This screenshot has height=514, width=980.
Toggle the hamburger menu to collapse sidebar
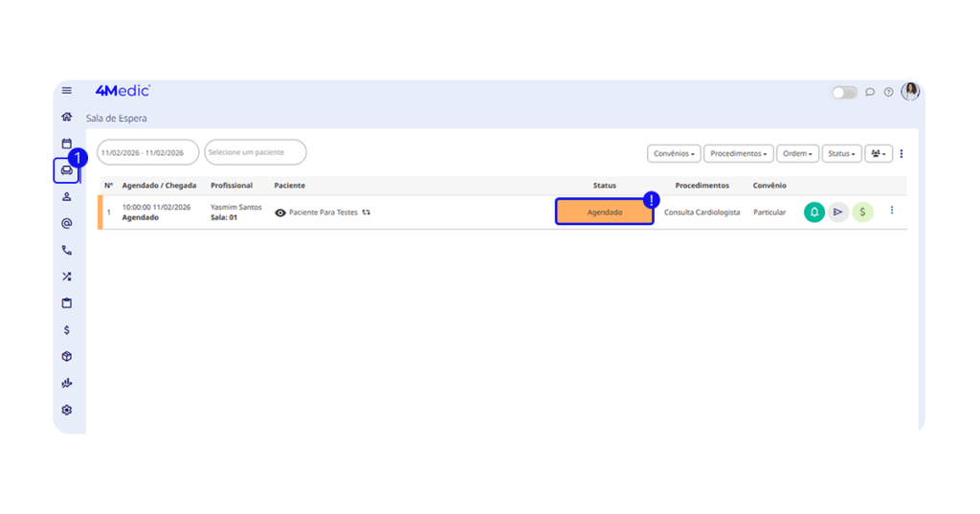(x=66, y=91)
